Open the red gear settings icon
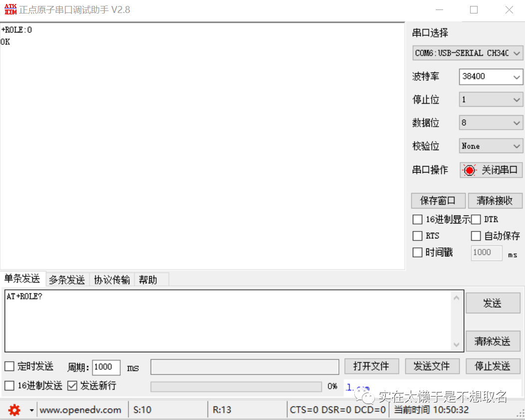The width and height of the screenshot is (525, 420). (14, 410)
